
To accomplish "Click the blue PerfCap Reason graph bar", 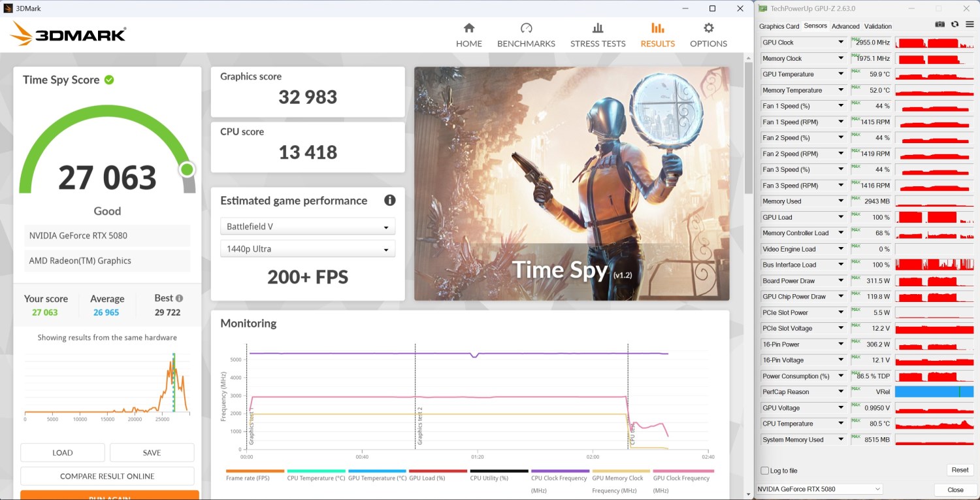I will coord(935,392).
